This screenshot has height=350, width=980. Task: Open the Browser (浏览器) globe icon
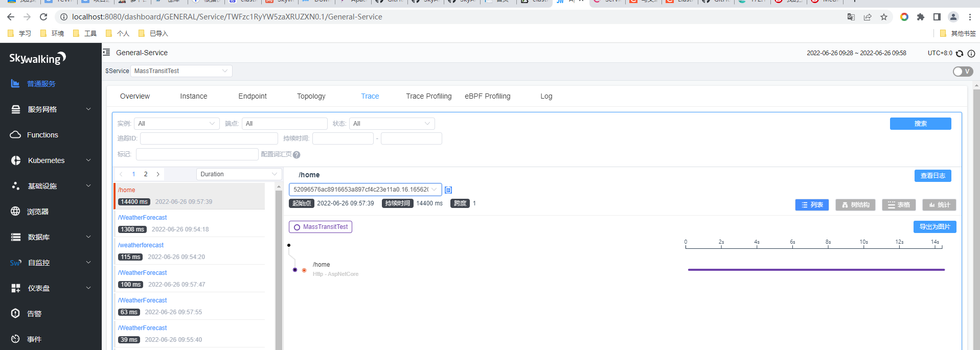[x=16, y=212]
